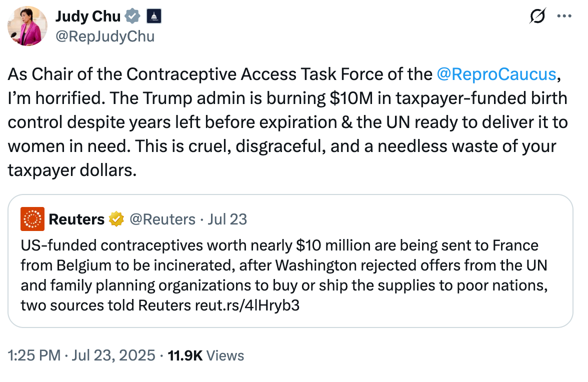Open the Grok icon on the post
The width and height of the screenshot is (588, 382).
[537, 17]
